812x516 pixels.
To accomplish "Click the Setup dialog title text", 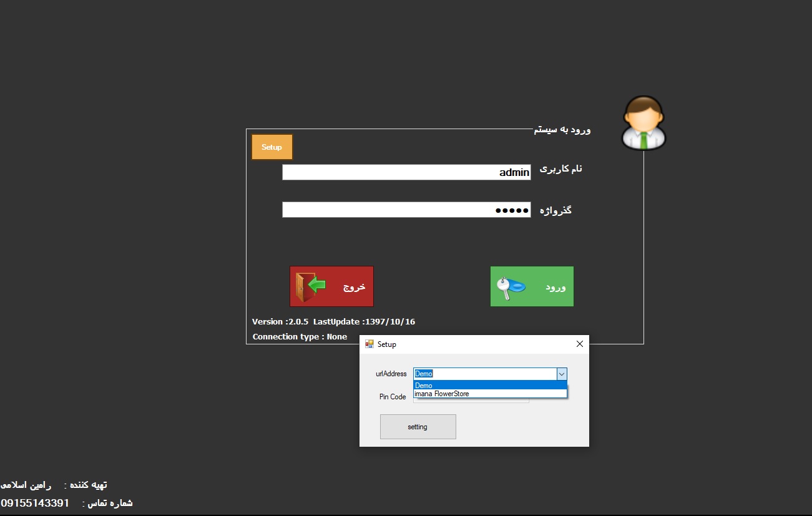I will [387, 344].
